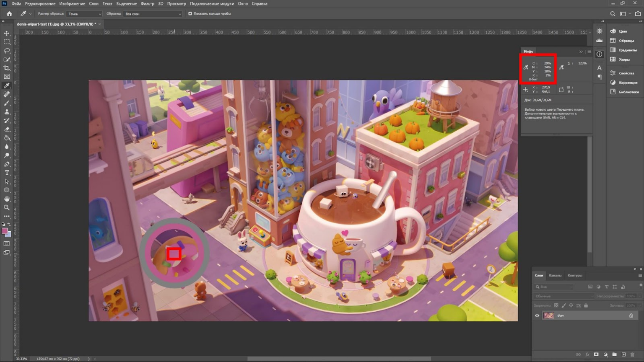Choose the Horizontal Type tool
The width and height of the screenshot is (644, 362).
coord(7,173)
